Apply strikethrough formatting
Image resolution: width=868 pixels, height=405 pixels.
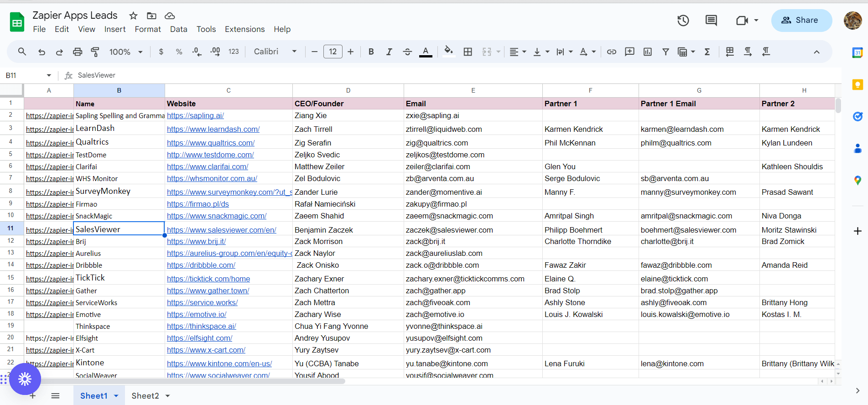(x=407, y=52)
